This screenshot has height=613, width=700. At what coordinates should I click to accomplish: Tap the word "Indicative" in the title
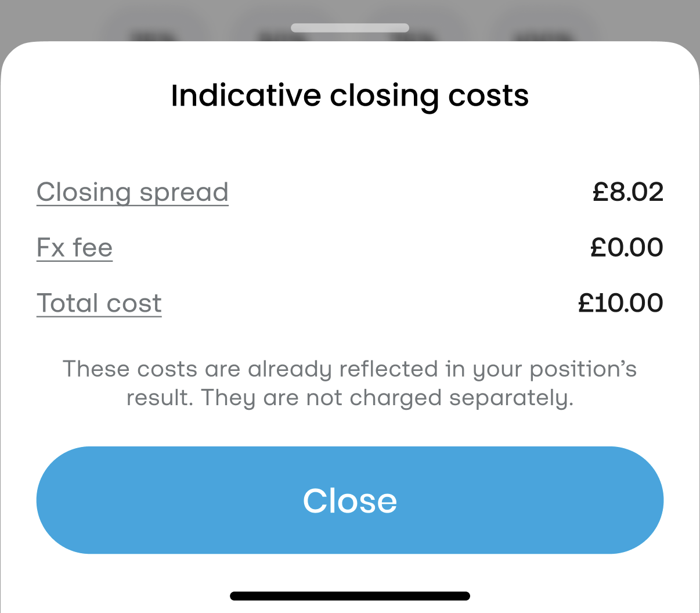click(x=246, y=96)
